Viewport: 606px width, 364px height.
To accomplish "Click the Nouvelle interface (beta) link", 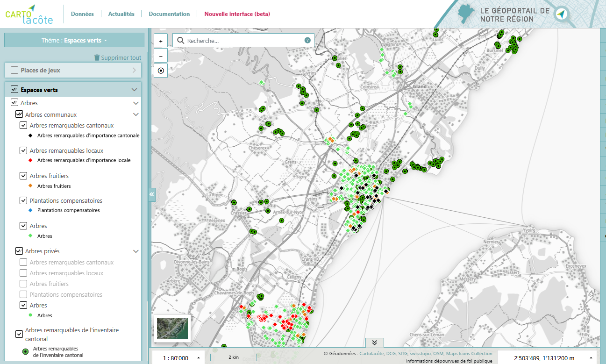I will (237, 14).
